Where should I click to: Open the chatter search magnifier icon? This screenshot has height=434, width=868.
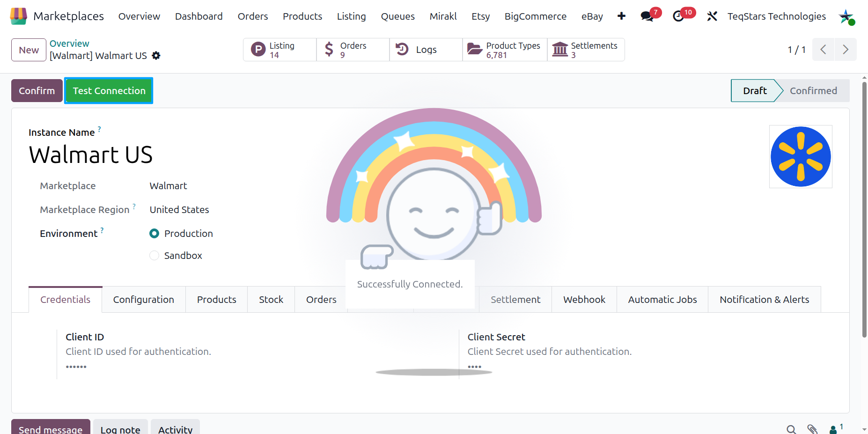pyautogui.click(x=791, y=429)
